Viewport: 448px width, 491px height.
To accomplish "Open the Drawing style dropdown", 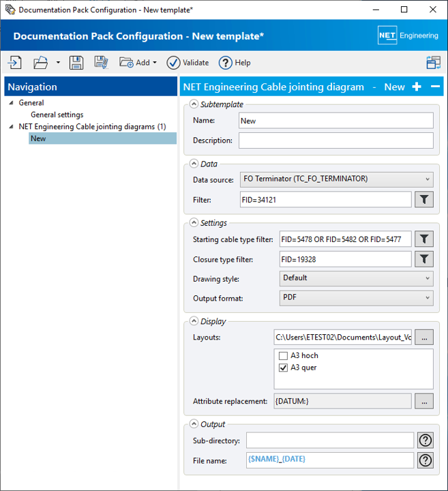I will click(356, 278).
